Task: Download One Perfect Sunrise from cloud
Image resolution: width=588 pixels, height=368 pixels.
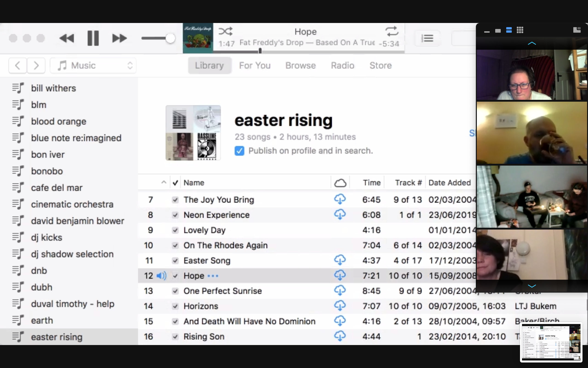Action: (340, 290)
